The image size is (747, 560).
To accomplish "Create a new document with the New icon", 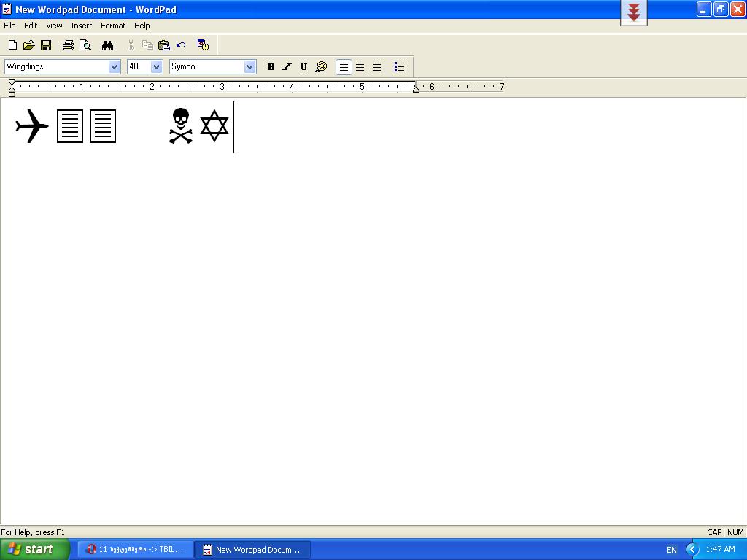I will tap(13, 45).
